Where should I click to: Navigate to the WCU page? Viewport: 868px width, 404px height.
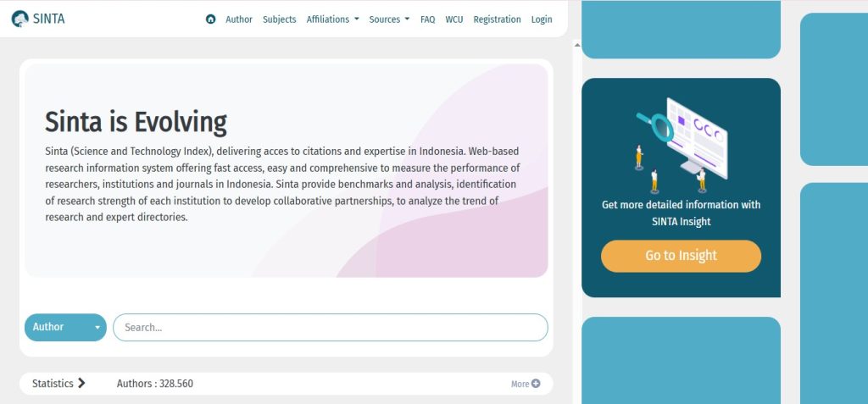pyautogui.click(x=454, y=19)
